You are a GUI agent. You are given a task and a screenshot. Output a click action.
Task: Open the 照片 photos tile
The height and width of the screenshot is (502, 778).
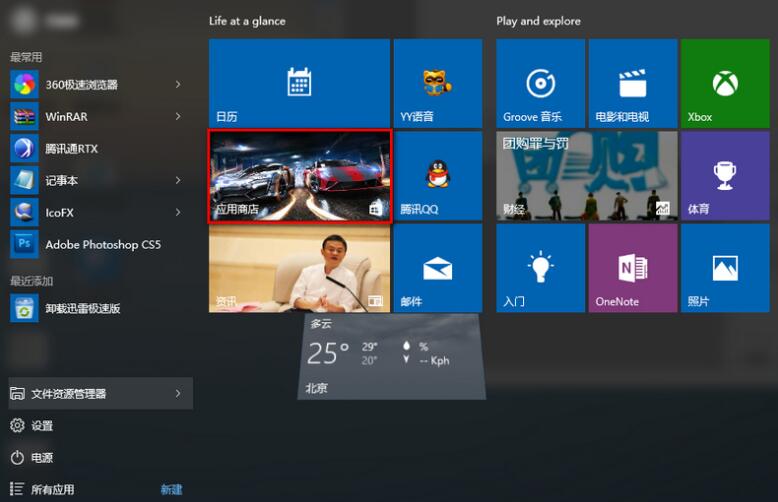coord(725,268)
